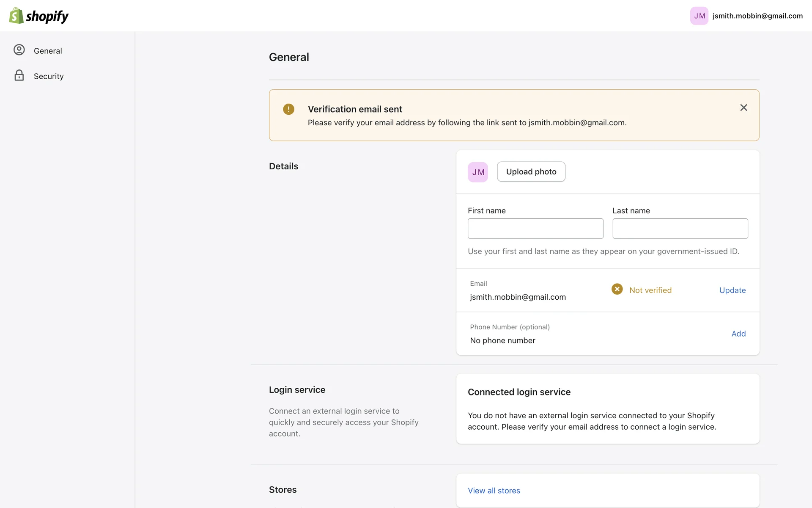The height and width of the screenshot is (508, 812).
Task: Focus the Last name input field
Action: point(680,229)
